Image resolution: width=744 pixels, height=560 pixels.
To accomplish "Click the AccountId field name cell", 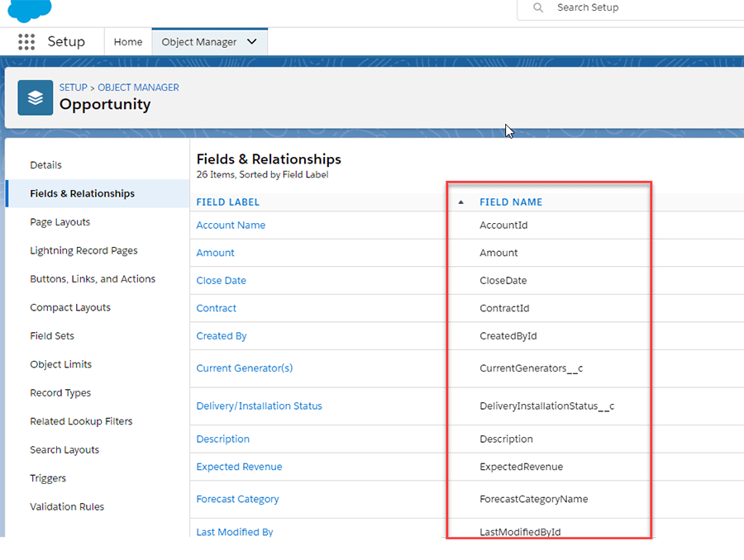I will pos(503,225).
